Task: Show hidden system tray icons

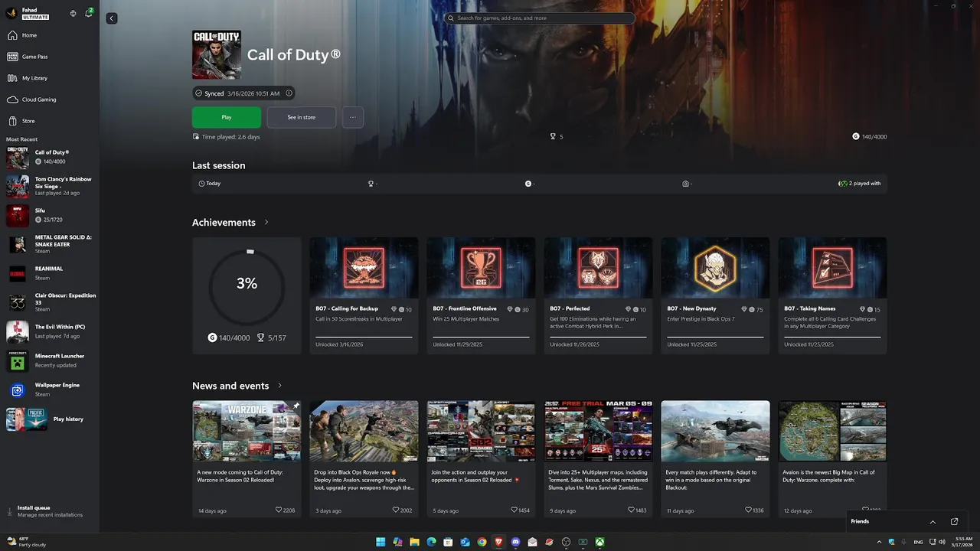Action: pyautogui.click(x=879, y=542)
